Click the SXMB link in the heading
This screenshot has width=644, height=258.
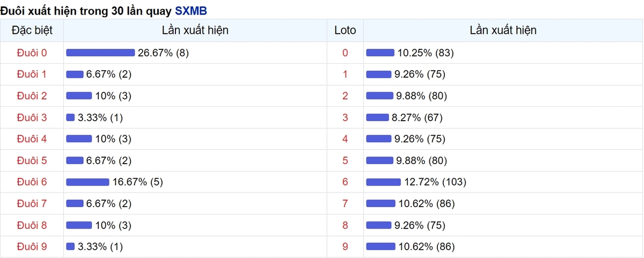click(x=191, y=11)
